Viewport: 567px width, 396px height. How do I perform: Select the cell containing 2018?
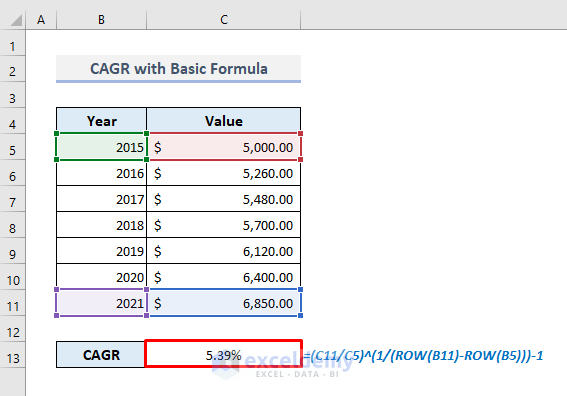102,225
